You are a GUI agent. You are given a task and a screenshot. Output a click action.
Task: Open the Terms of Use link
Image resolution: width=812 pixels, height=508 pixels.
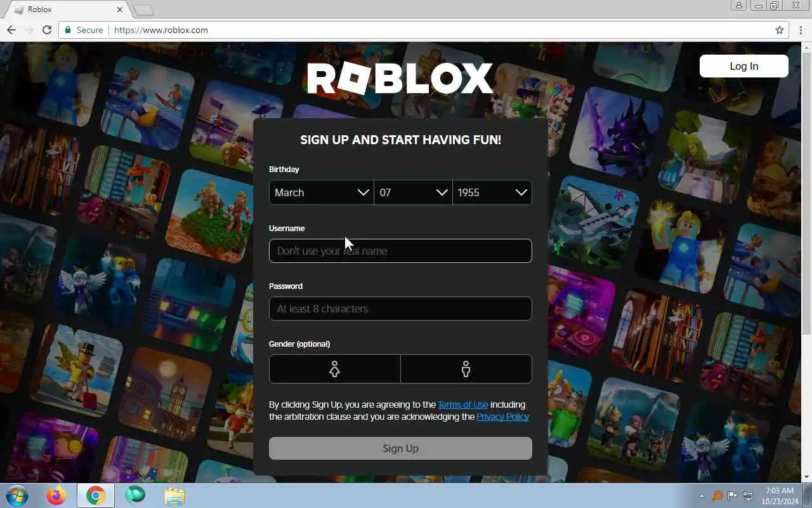click(x=463, y=404)
